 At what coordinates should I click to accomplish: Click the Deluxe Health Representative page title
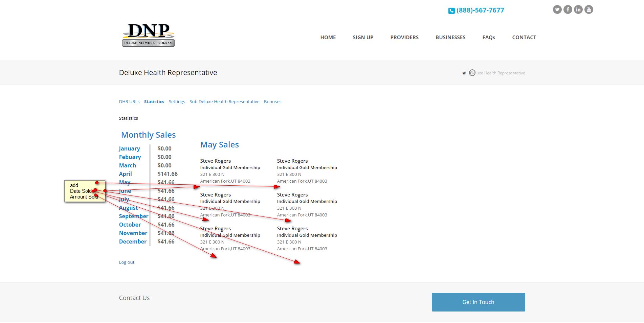pyautogui.click(x=168, y=73)
